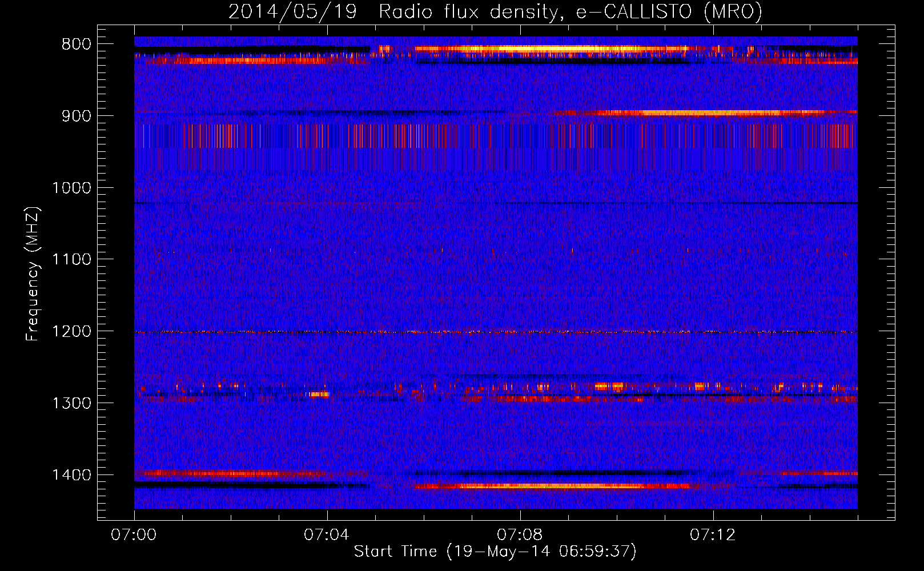The height and width of the screenshot is (571, 924).
Task: Click the 1300 frequency tick label
Action: [x=71, y=403]
